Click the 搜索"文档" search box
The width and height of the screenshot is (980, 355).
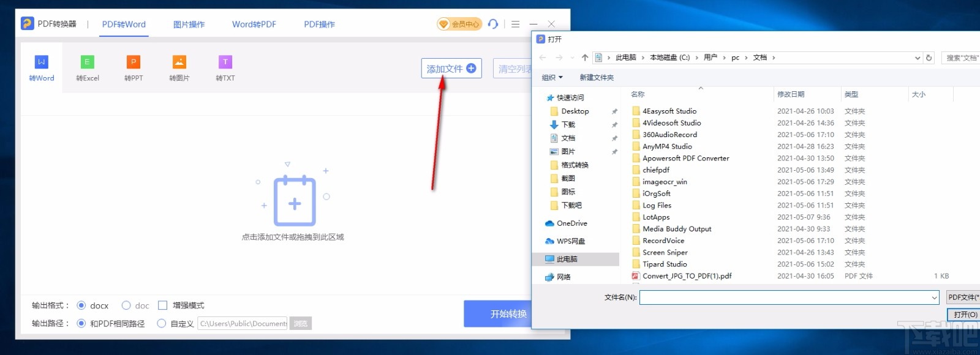tap(960, 58)
